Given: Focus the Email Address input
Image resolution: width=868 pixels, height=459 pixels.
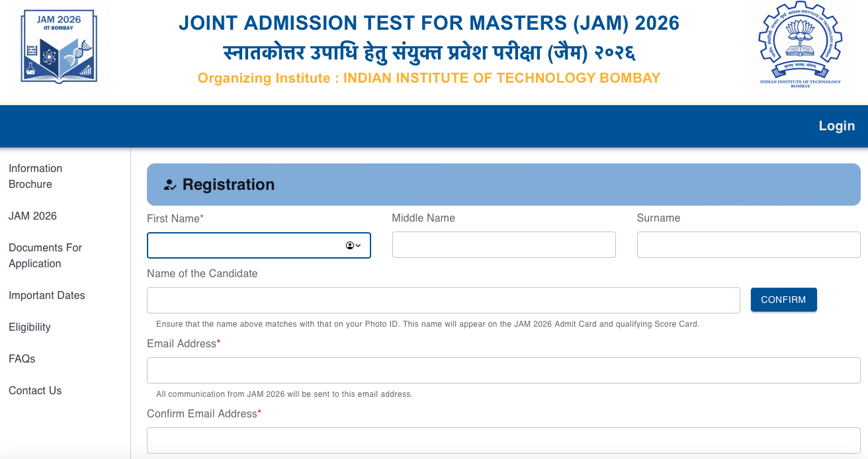Looking at the screenshot, I should (503, 370).
